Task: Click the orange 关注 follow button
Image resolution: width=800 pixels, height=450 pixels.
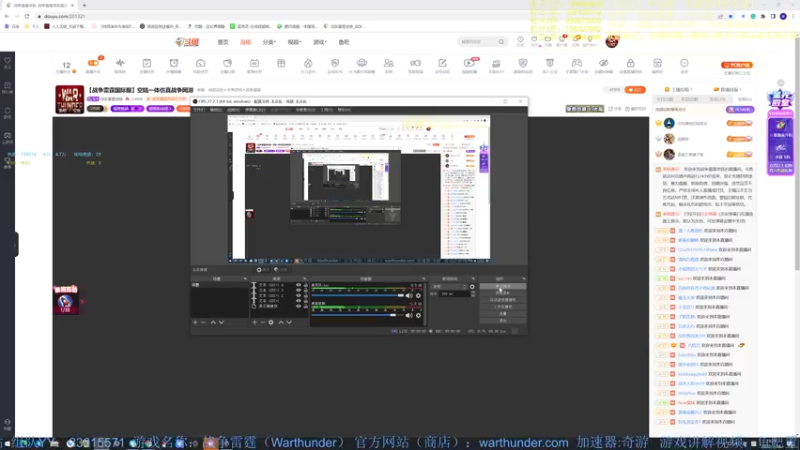Action: (635, 89)
